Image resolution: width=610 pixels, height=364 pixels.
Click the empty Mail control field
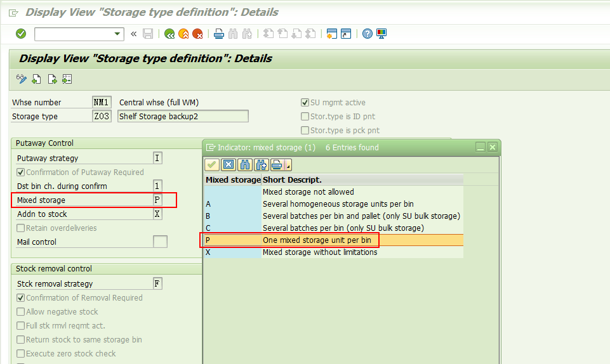point(160,242)
